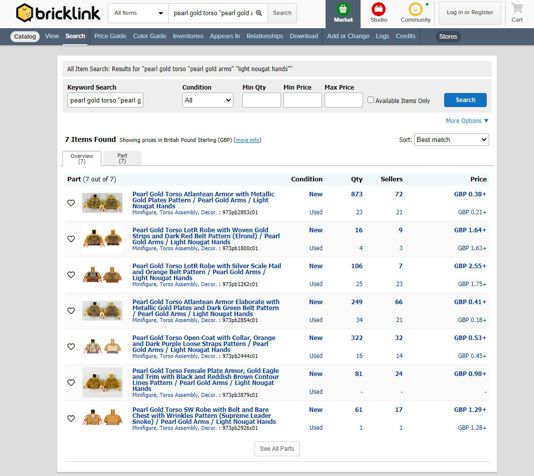The height and width of the screenshot is (476, 534).
Task: Click Log in or Register
Action: (x=470, y=13)
